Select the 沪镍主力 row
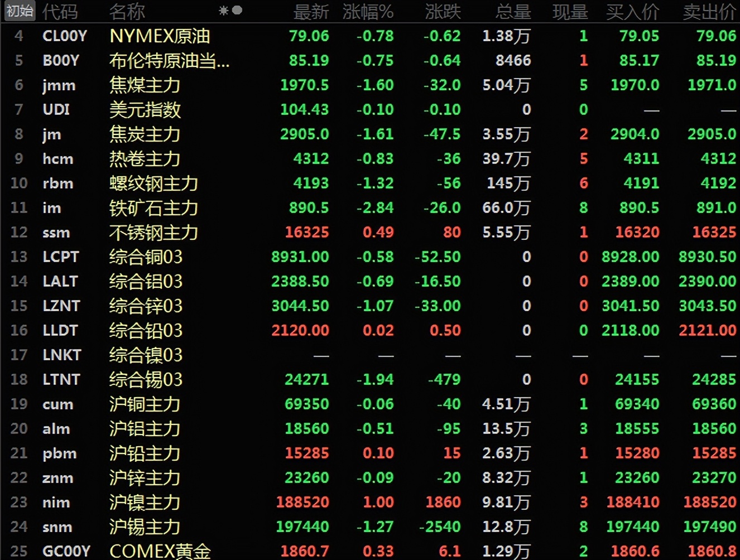Screen dimensions: 740x560 [x=144, y=502]
